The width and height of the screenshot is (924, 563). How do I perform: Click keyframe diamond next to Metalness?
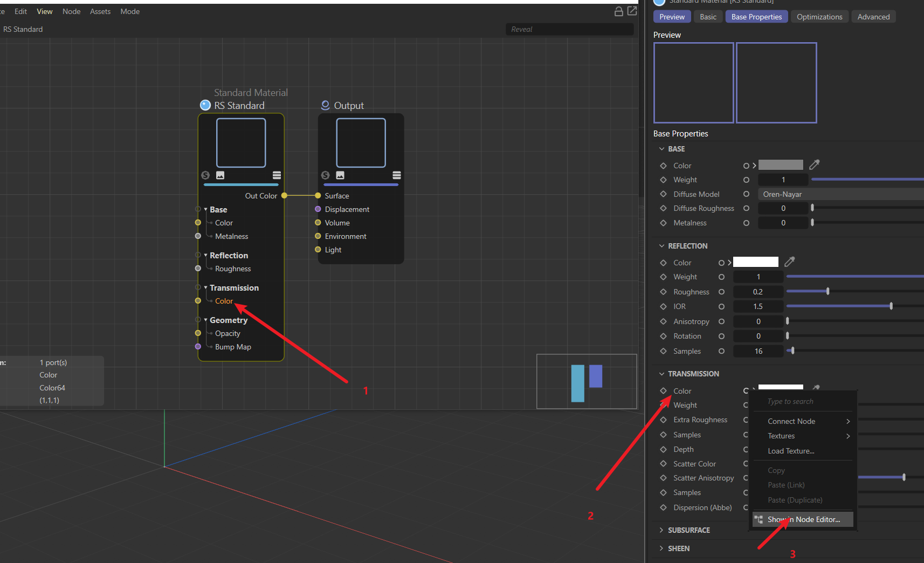click(x=663, y=223)
